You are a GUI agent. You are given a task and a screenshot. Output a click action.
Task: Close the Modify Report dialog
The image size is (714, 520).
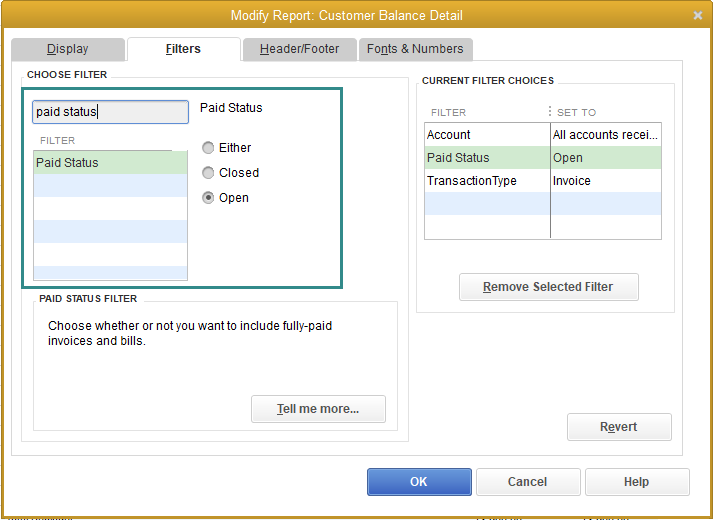pyautogui.click(x=698, y=15)
